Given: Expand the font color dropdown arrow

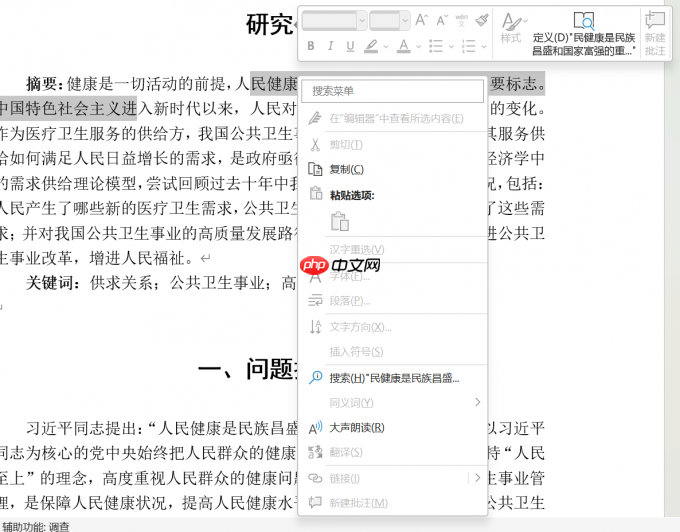Looking at the screenshot, I should pos(418,46).
